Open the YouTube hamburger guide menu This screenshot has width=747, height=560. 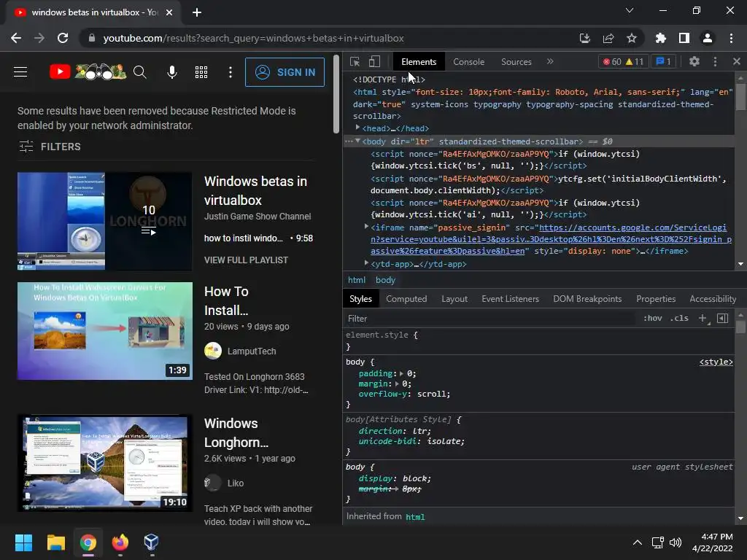click(x=20, y=72)
